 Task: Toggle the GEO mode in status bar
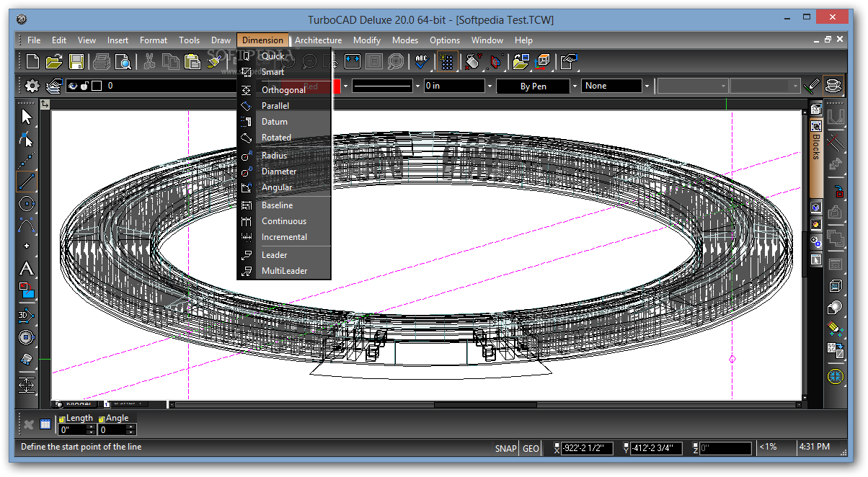[x=531, y=448]
